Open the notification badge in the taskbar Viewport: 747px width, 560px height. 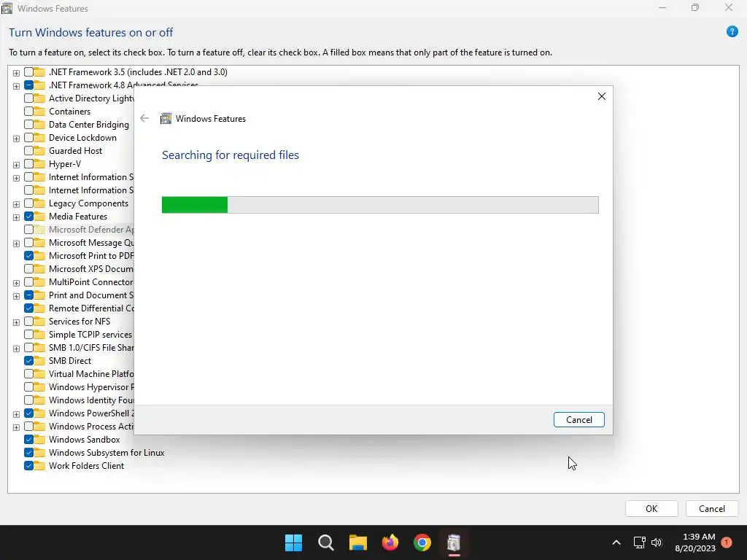coord(727,542)
